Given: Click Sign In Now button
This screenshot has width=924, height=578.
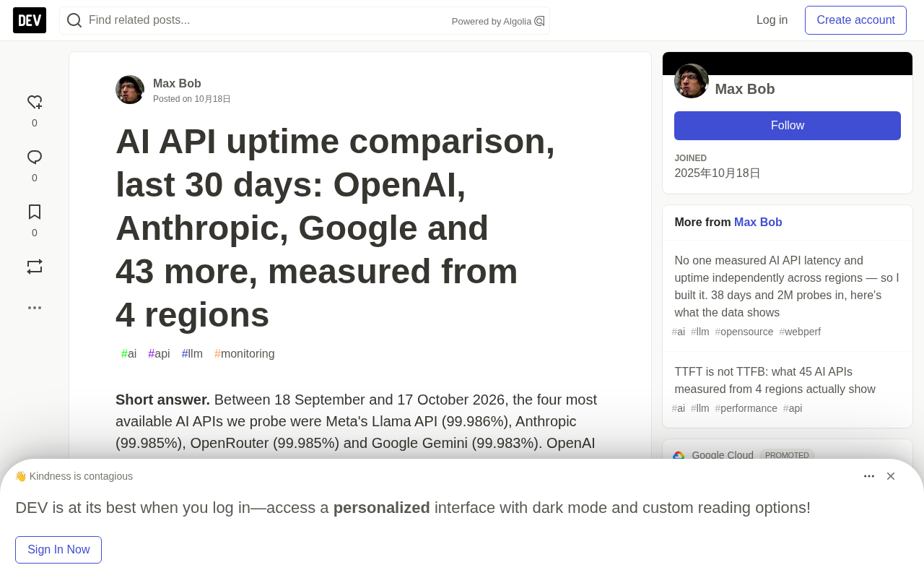Looking at the screenshot, I should tap(58, 550).
